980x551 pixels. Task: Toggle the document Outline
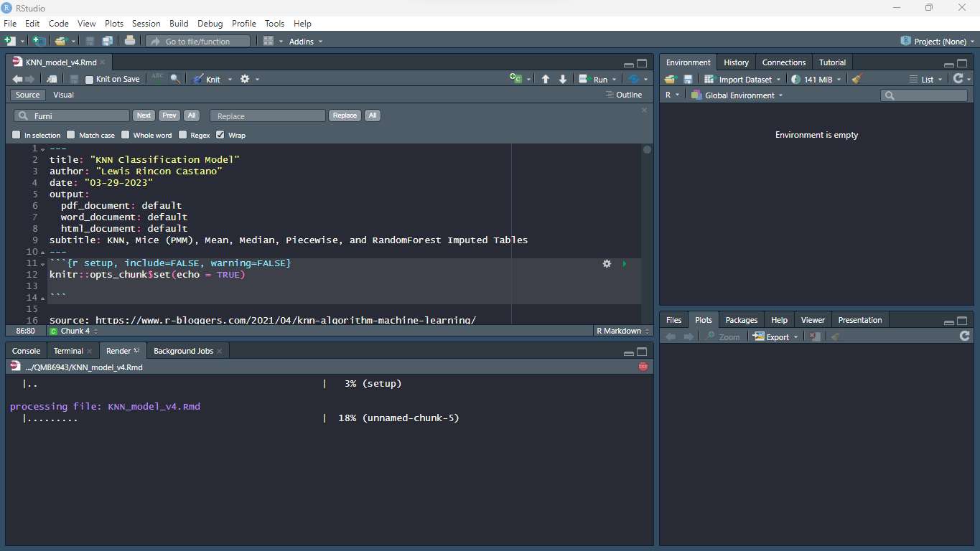624,95
